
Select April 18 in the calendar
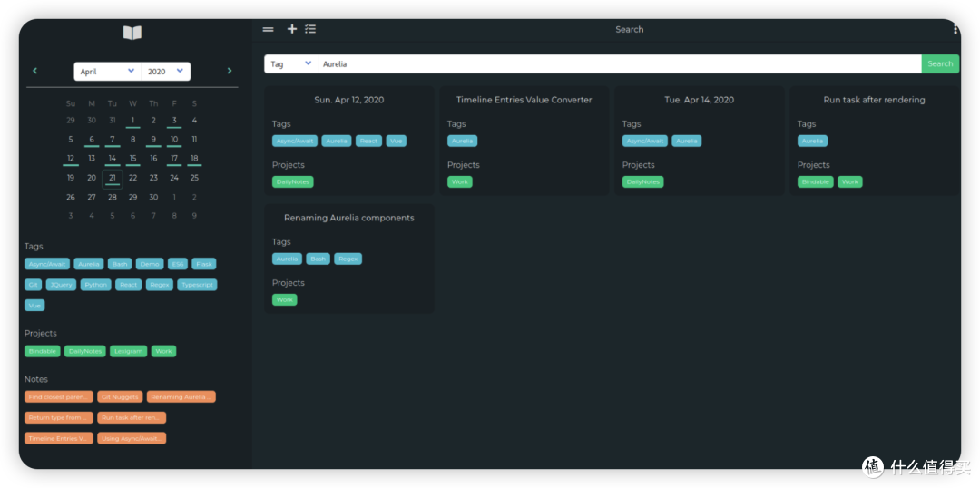(x=194, y=159)
